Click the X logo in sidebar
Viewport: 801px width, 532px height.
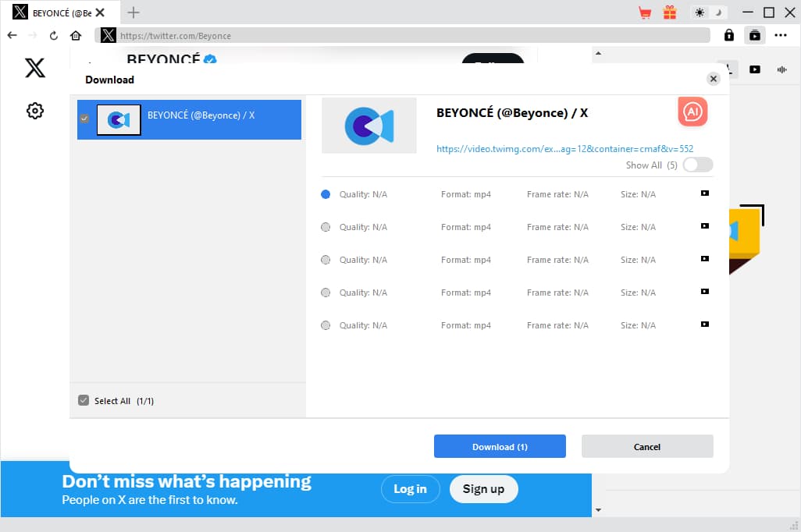[34, 68]
